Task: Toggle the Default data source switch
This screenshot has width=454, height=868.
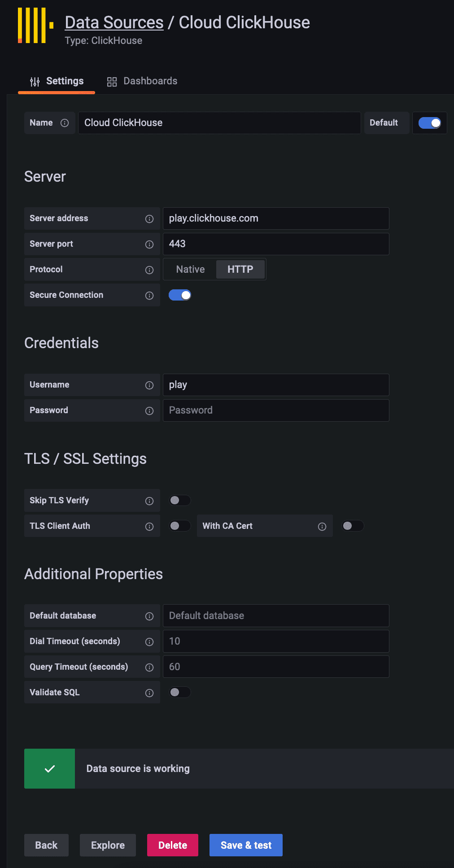Action: pos(430,123)
